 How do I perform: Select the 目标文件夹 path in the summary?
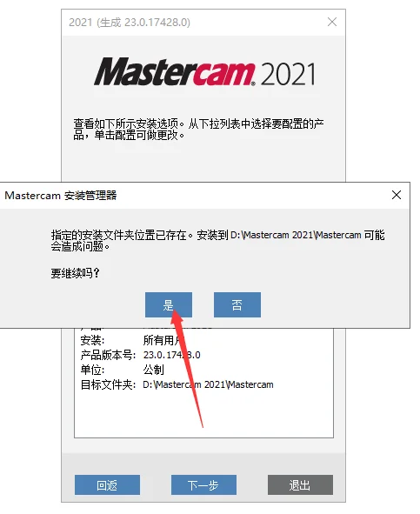point(208,384)
